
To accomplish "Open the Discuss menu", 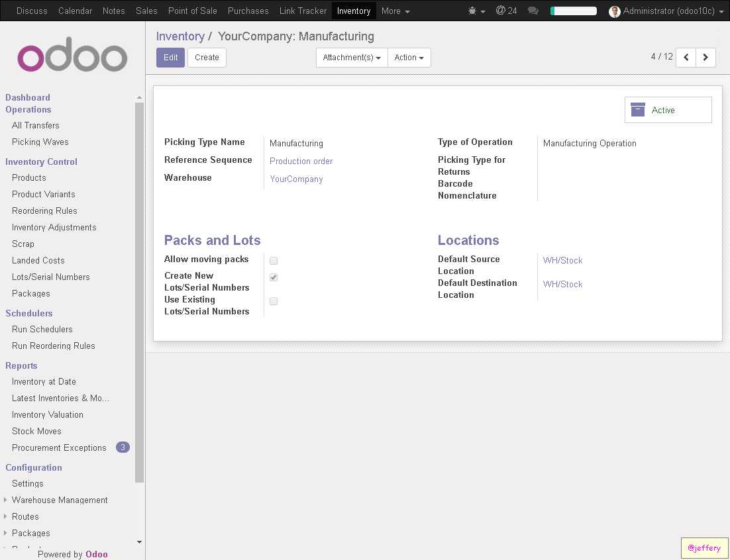I will point(32,11).
